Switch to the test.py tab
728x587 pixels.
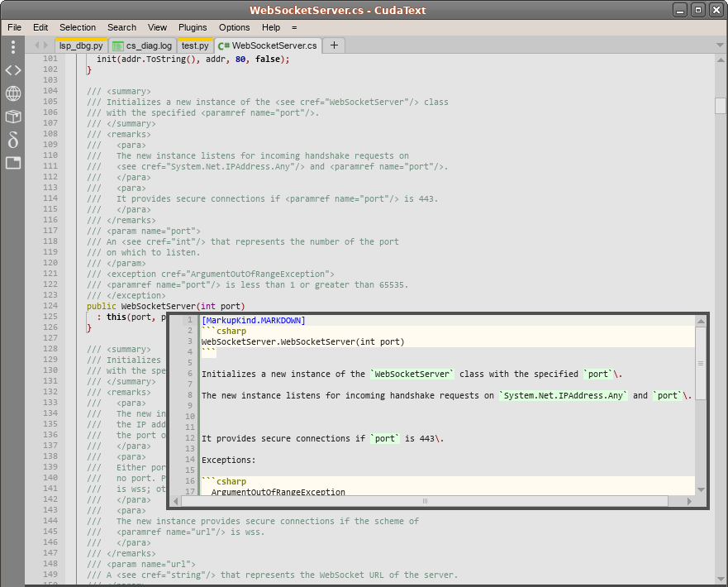[x=195, y=45]
